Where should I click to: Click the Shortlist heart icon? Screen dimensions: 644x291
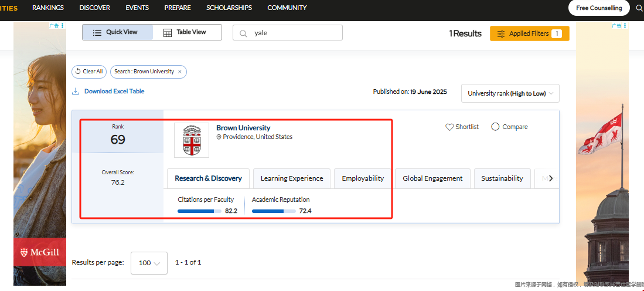[449, 127]
